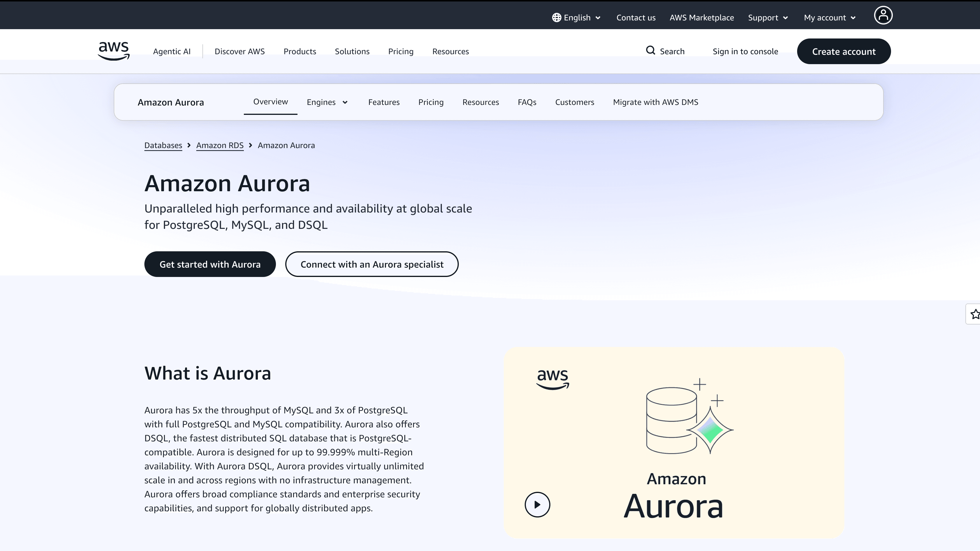980x551 pixels.
Task: Follow the Databases breadcrumb link
Action: 163,145
